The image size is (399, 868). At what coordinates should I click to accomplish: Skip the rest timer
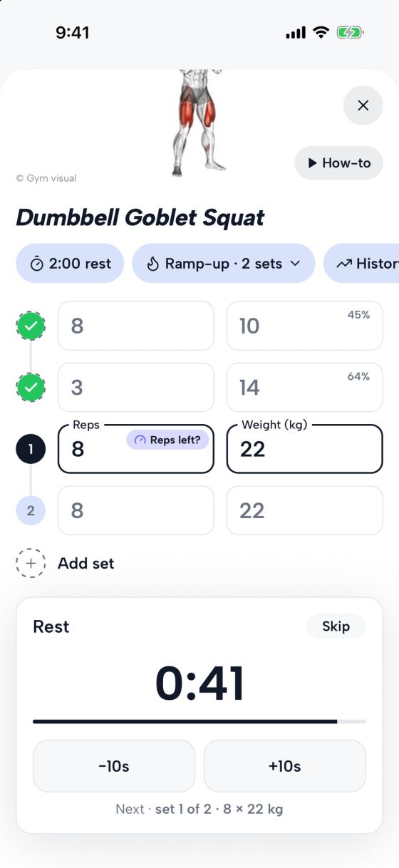point(336,626)
